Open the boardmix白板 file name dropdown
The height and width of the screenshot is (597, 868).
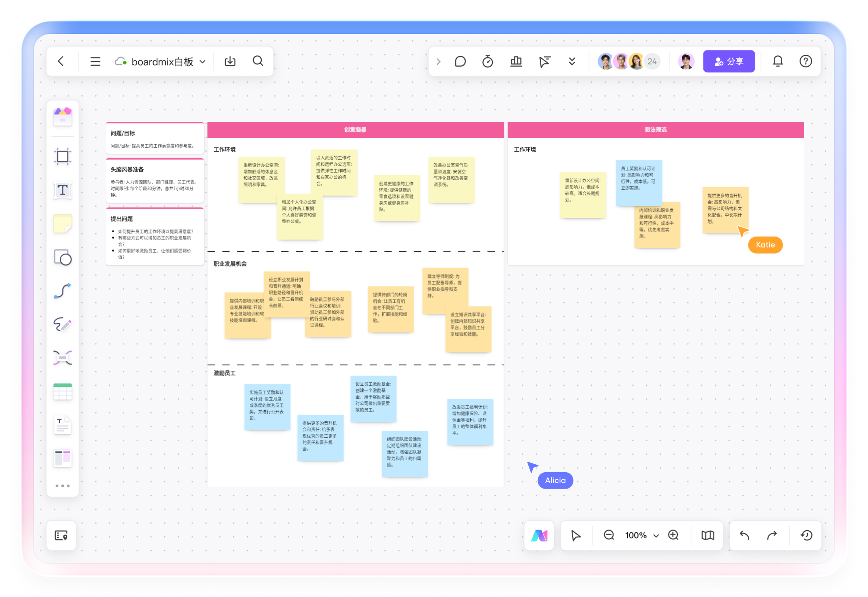coord(203,62)
